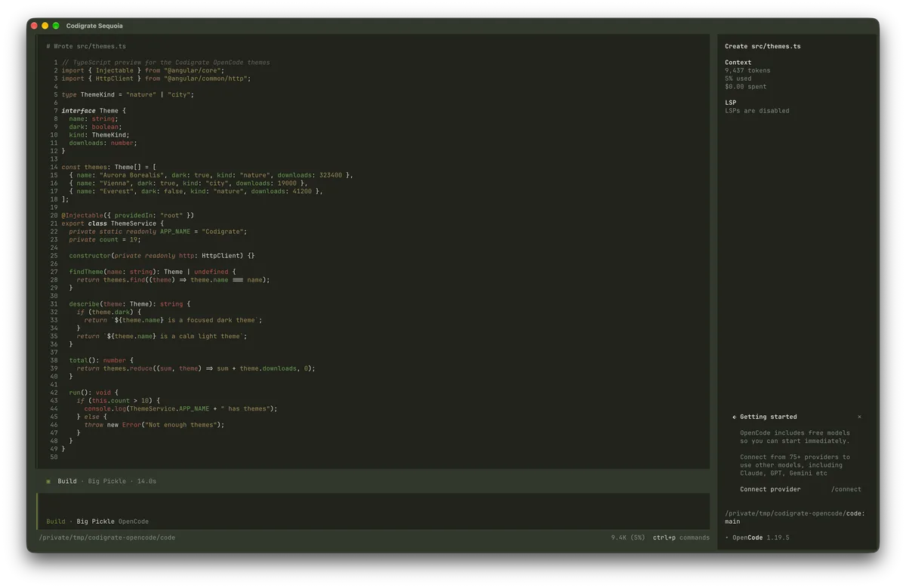906x588 pixels.
Task: Click 'dark: boolean;' on line 9
Action: [x=95, y=127]
